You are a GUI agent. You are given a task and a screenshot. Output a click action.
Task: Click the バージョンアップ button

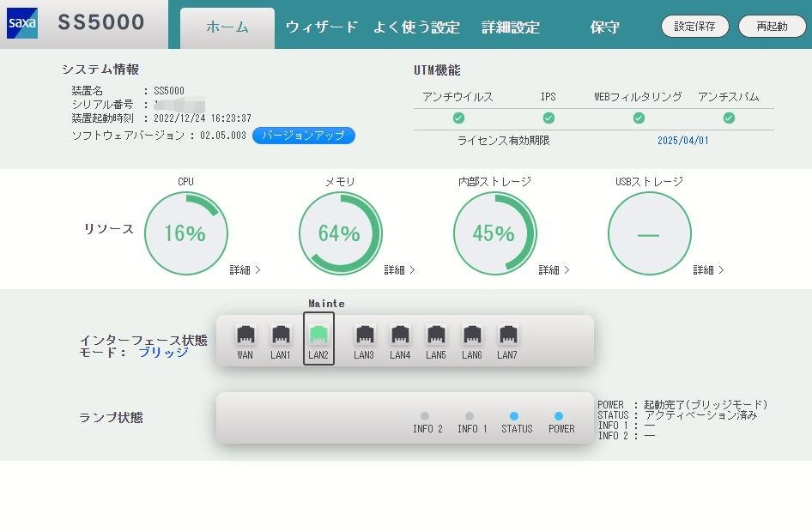tap(303, 136)
